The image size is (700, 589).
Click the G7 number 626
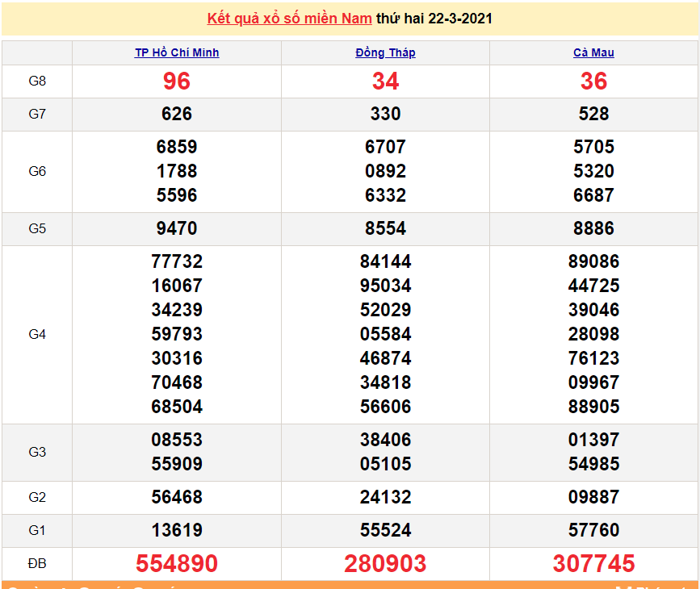pyautogui.click(x=177, y=114)
